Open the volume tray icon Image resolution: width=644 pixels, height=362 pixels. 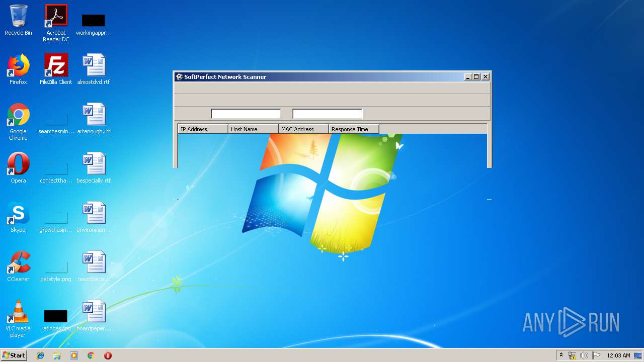[584, 355]
